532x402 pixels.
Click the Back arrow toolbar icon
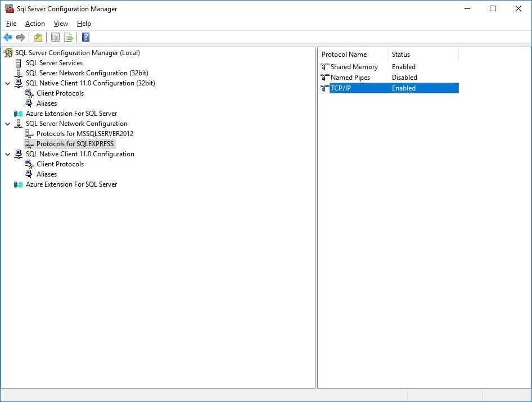tap(8, 37)
